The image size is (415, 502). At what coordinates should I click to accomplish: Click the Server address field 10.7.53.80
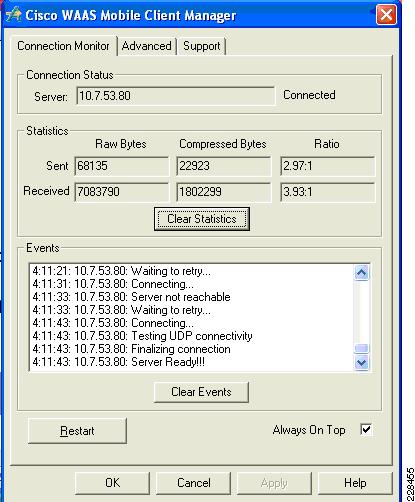176,96
